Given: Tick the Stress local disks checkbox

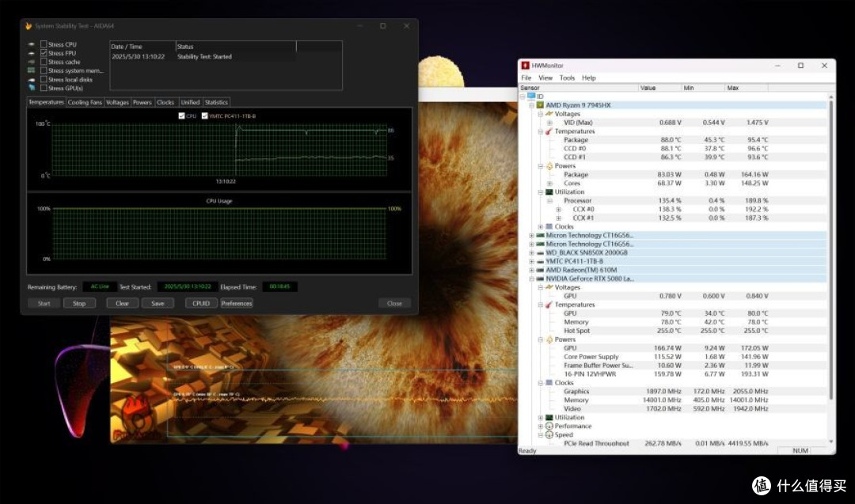Looking at the screenshot, I should click(x=44, y=80).
